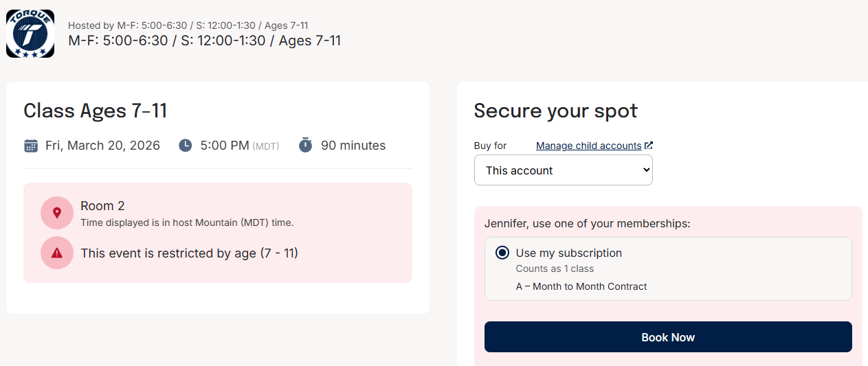The height and width of the screenshot is (366, 868).
Task: Click the A – Month to Month Contract text
Action: pos(581,286)
